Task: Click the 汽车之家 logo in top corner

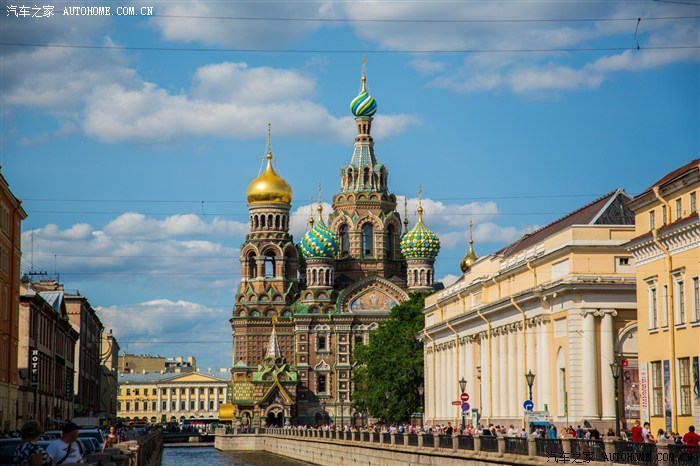Action: tap(30, 11)
